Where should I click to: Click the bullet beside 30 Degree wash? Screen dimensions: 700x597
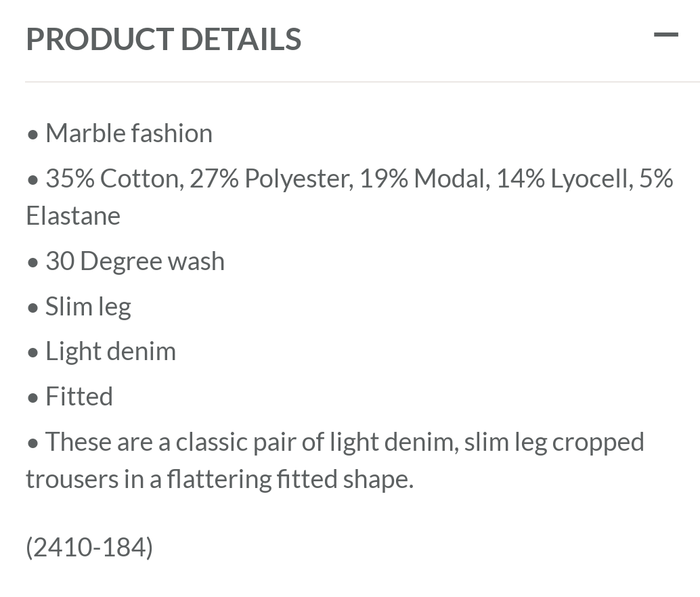tap(32, 261)
